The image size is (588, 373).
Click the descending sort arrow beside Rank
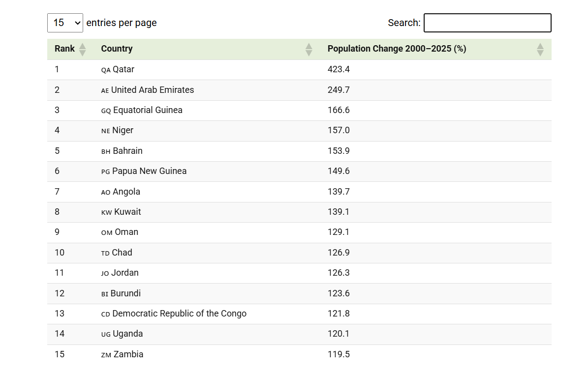coord(82,52)
